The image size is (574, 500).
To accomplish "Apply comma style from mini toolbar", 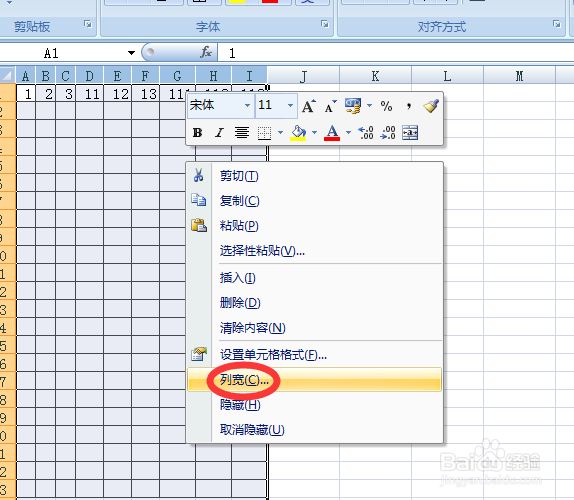I will [409, 107].
